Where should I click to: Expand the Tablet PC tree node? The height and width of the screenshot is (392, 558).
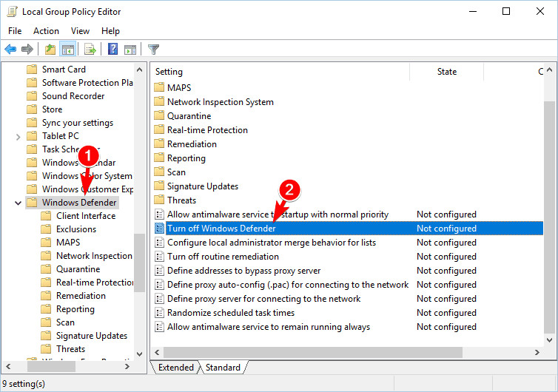pos(19,137)
